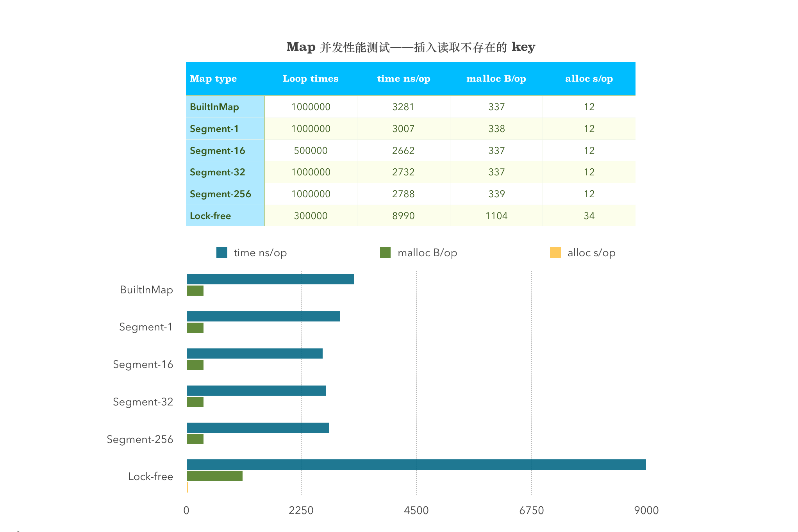Click the 1104 malloc value cell
The height and width of the screenshot is (532, 798).
click(x=496, y=216)
